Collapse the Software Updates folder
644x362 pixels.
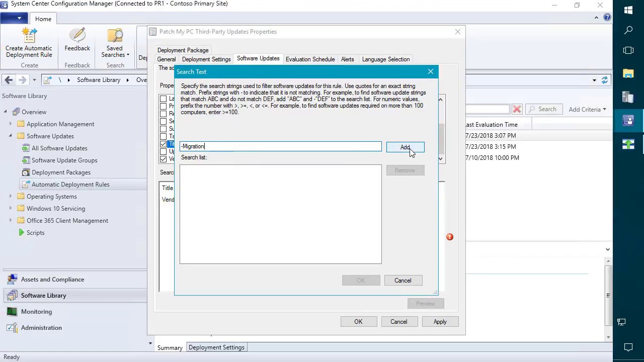11,136
